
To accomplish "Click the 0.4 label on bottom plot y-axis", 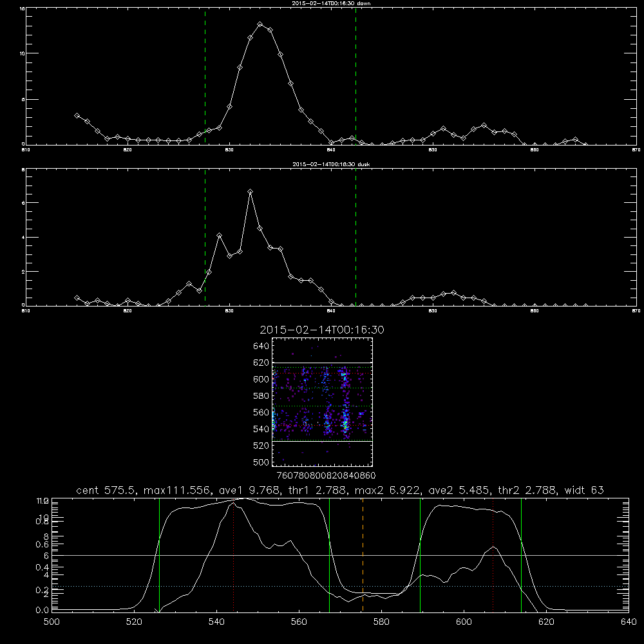I will (x=42, y=567).
